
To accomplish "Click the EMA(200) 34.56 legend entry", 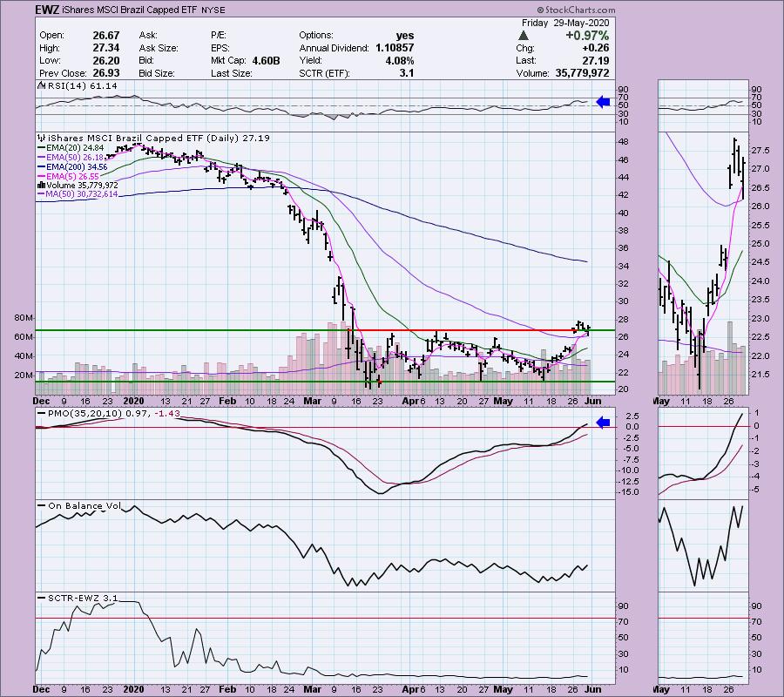I will [x=72, y=167].
